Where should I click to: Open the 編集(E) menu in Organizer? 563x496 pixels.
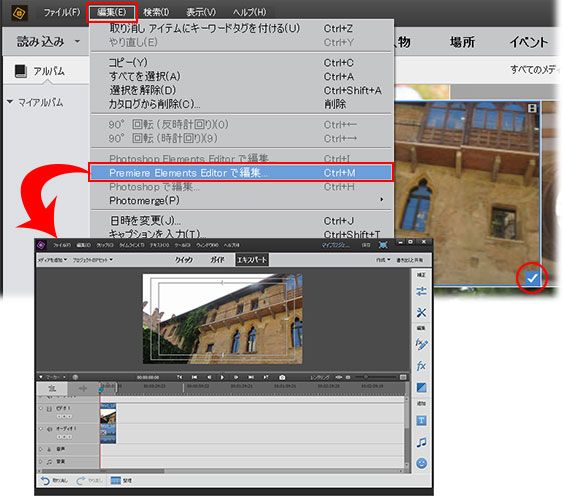112,13
